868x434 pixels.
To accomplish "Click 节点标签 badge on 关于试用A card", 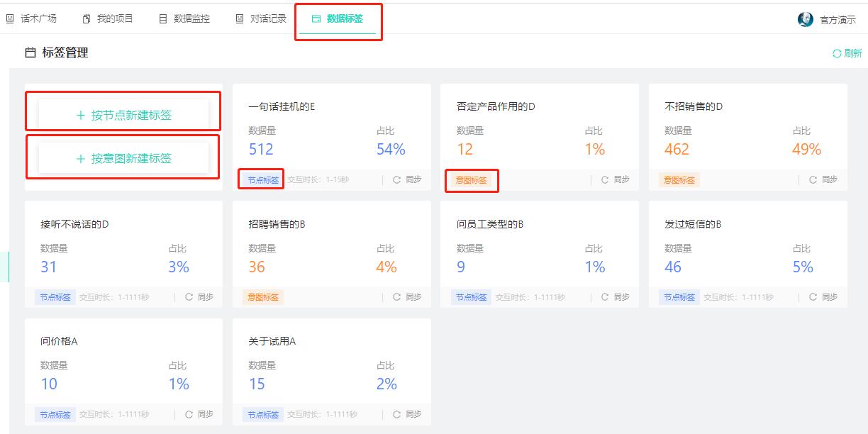I will (262, 414).
